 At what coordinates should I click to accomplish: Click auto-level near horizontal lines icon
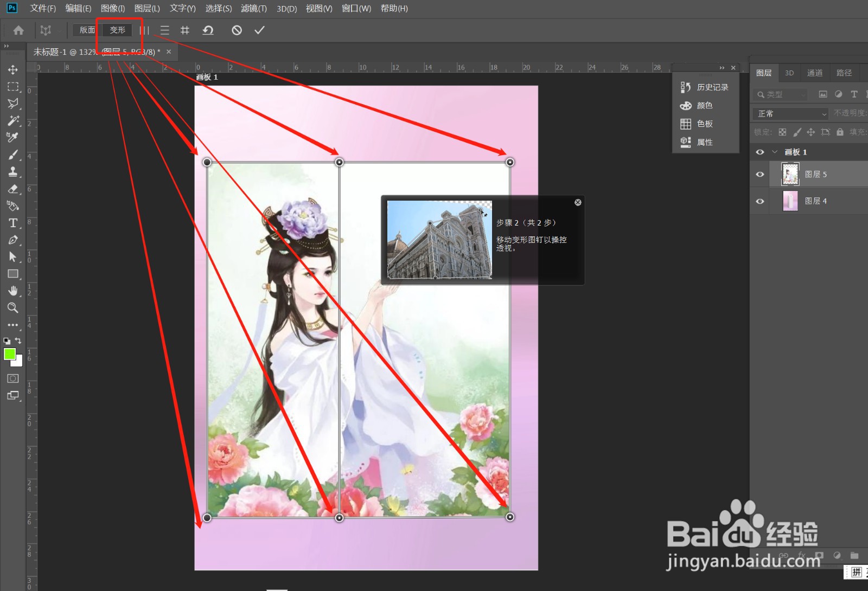(165, 30)
